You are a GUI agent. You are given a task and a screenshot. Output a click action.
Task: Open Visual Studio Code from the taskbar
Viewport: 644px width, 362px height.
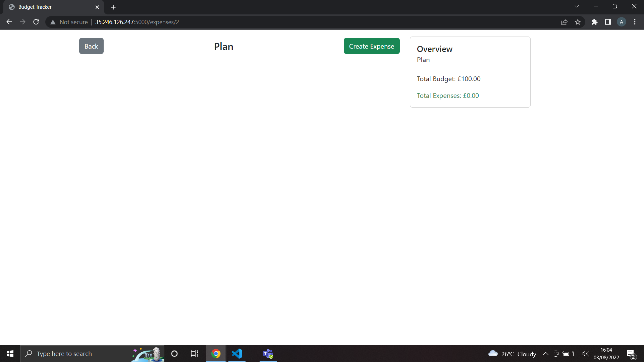[237, 354]
